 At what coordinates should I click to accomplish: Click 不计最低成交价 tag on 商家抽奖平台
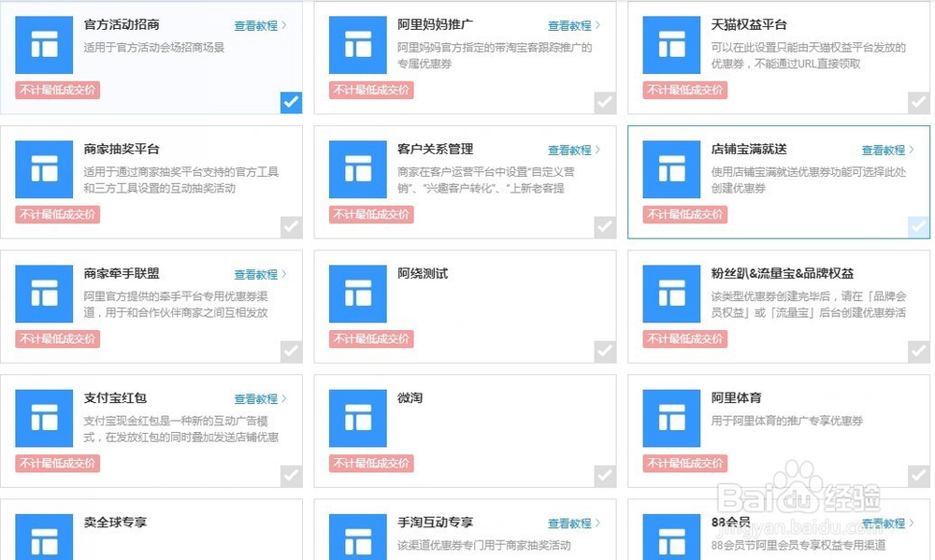point(57,215)
